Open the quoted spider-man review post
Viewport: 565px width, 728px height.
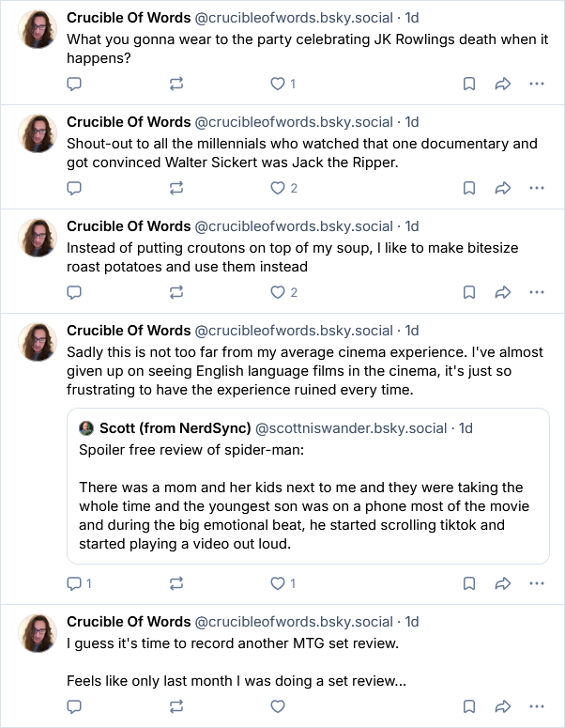[308, 486]
